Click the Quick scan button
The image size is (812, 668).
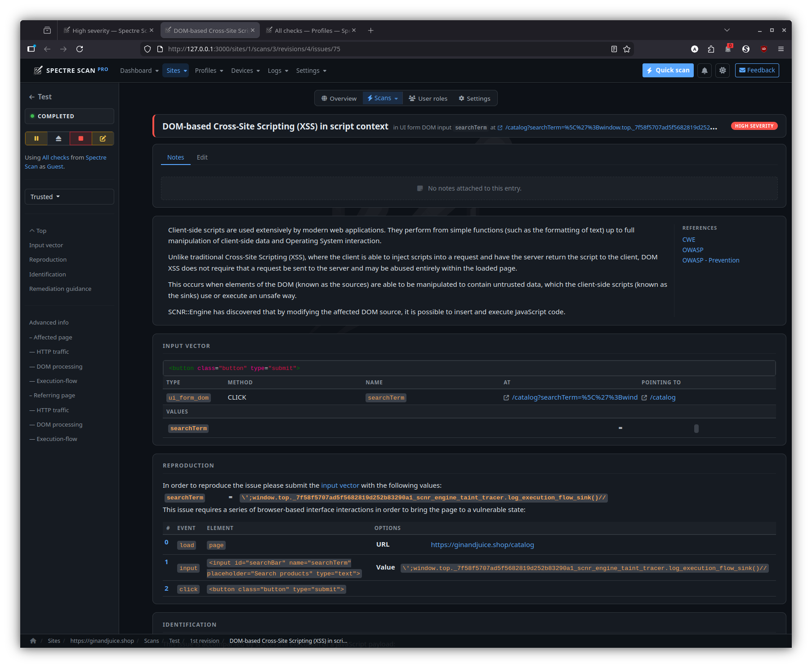pos(668,71)
